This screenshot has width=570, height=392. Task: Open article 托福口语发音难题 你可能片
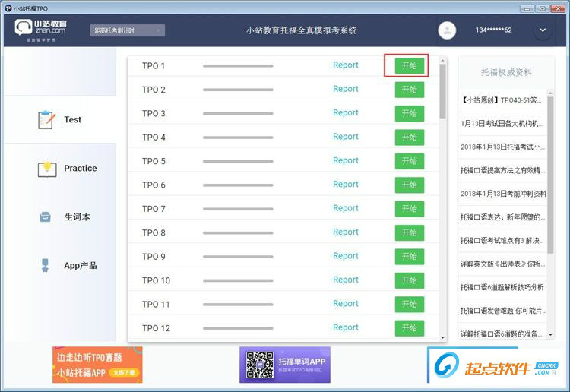pyautogui.click(x=502, y=311)
